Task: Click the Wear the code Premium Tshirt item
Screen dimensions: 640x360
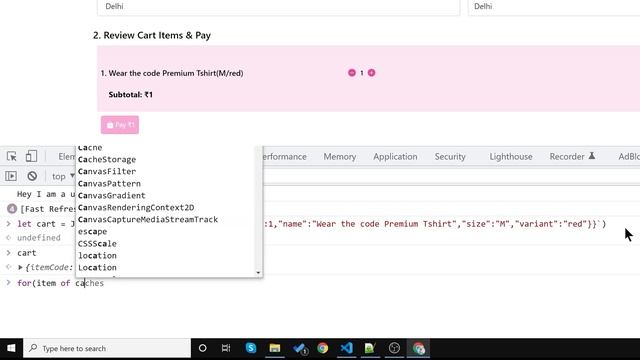Action: point(172,73)
